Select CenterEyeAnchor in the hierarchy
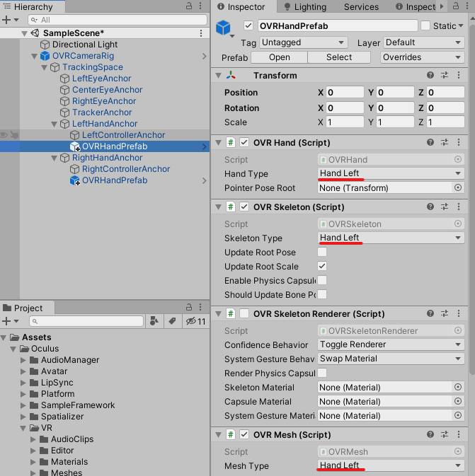The image size is (475, 476). coord(107,90)
